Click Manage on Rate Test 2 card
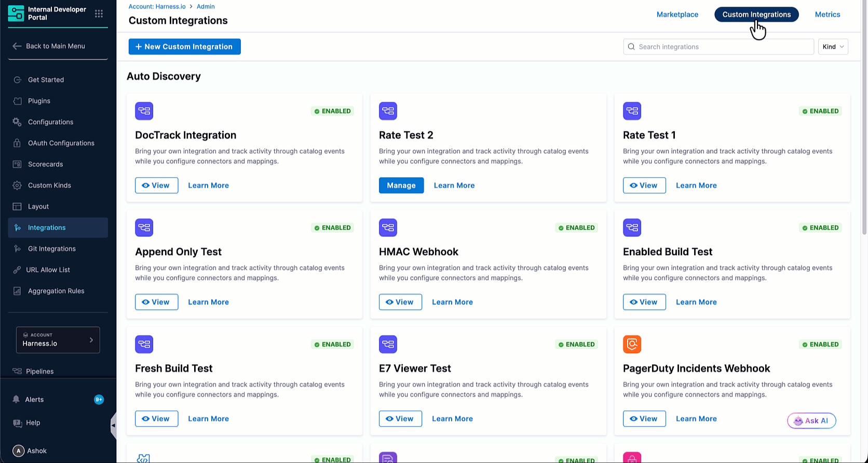The image size is (868, 463). tap(401, 186)
